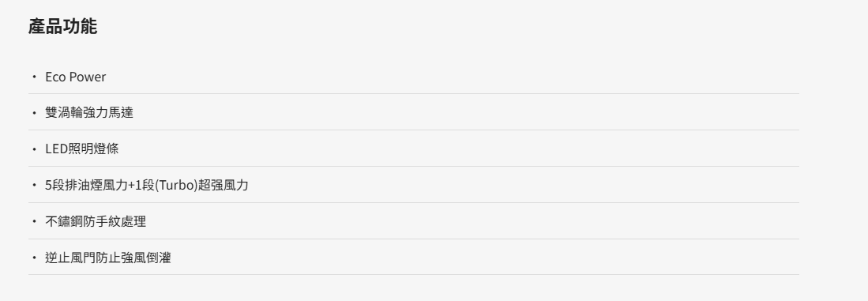Click the word Turbo in parentheses

pos(176,186)
